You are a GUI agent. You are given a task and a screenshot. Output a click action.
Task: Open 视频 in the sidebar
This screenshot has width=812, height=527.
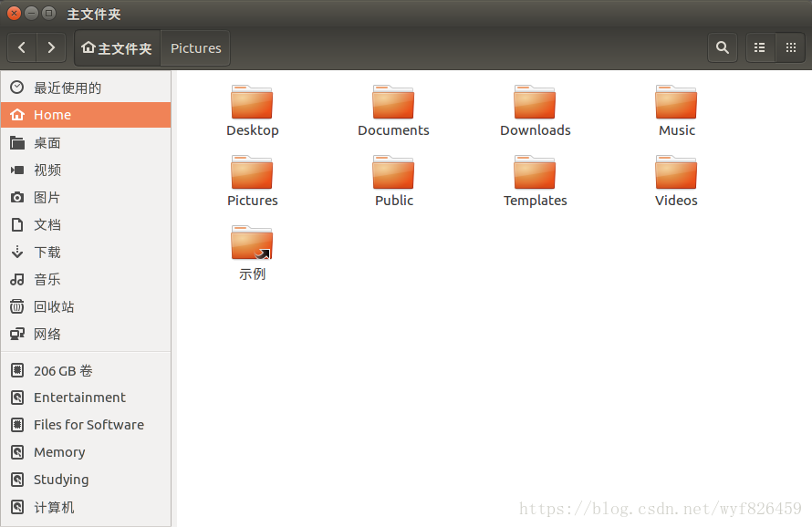86,170
